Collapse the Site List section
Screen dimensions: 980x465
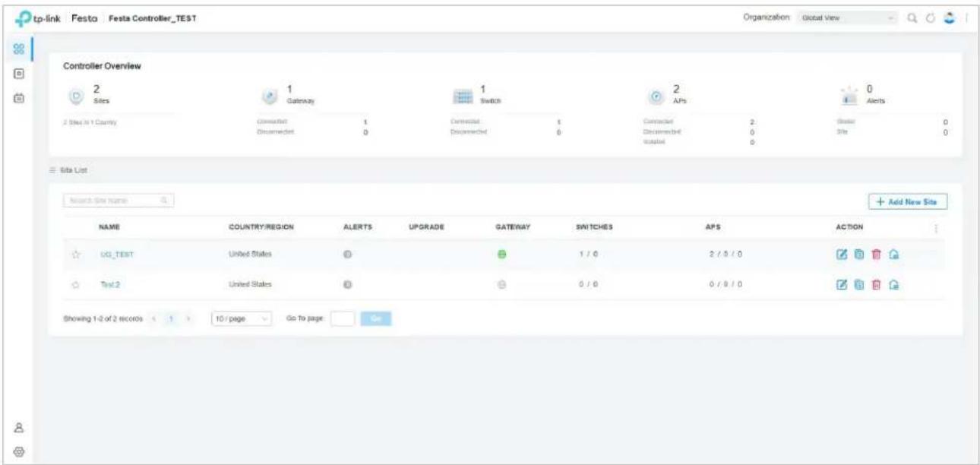pyautogui.click(x=52, y=170)
